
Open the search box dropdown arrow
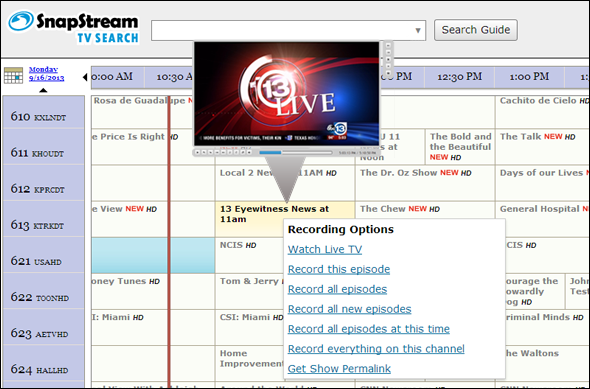(x=418, y=30)
